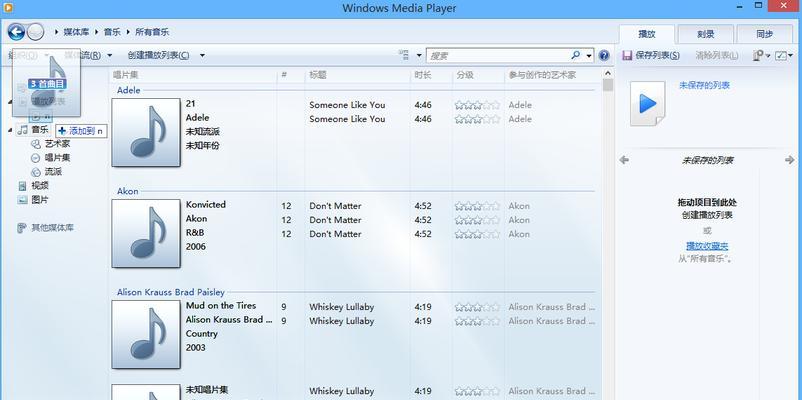Click the blue play icon of unsaved list

pos(648,104)
